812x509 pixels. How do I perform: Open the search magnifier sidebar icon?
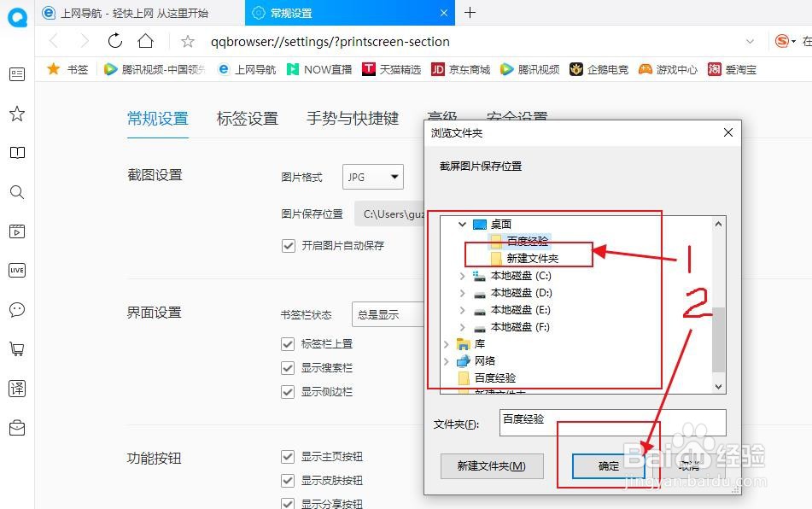17,192
